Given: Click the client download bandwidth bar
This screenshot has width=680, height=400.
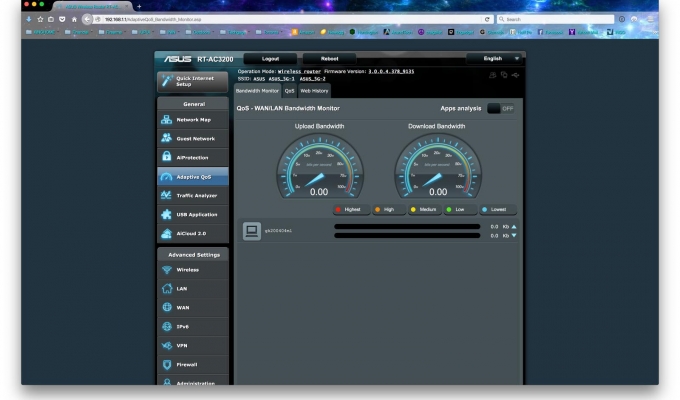Looking at the screenshot, I should (x=407, y=236).
